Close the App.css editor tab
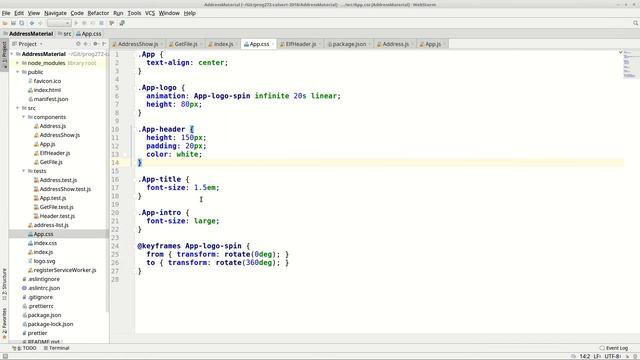 (273, 44)
